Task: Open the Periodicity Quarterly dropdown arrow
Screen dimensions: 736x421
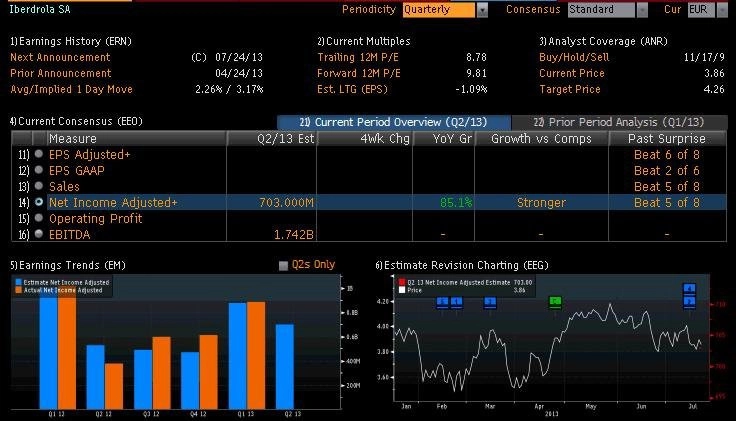Action: pos(482,10)
